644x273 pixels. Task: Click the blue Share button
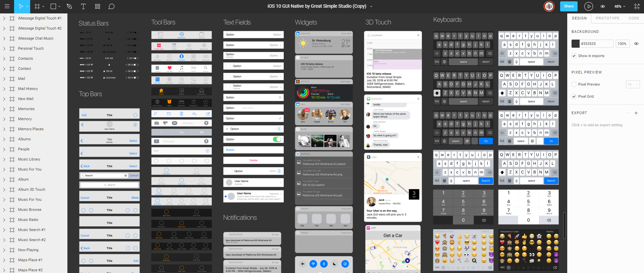click(569, 6)
